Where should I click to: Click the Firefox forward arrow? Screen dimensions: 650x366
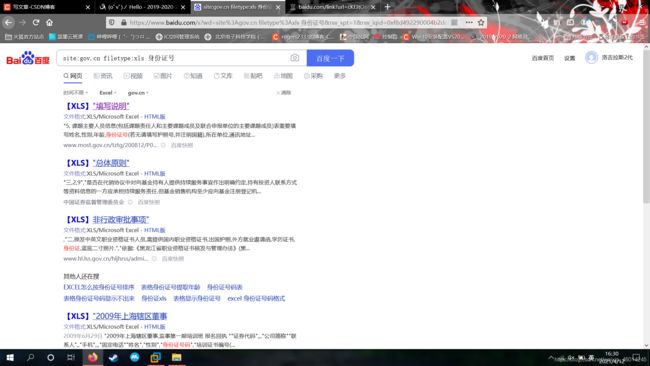point(22,22)
